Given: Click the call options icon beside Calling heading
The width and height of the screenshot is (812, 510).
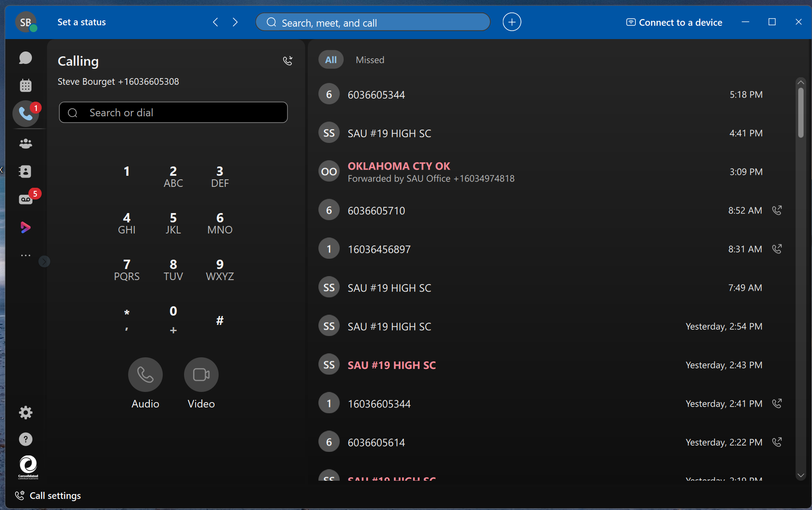Looking at the screenshot, I should 288,61.
